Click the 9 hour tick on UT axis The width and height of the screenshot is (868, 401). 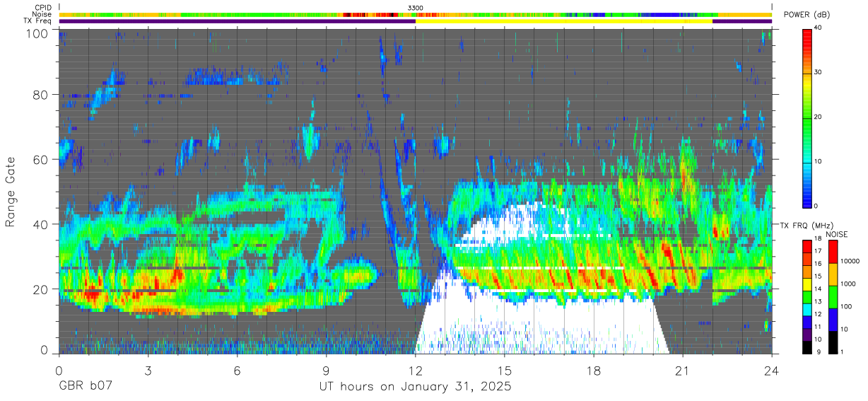[327, 371]
